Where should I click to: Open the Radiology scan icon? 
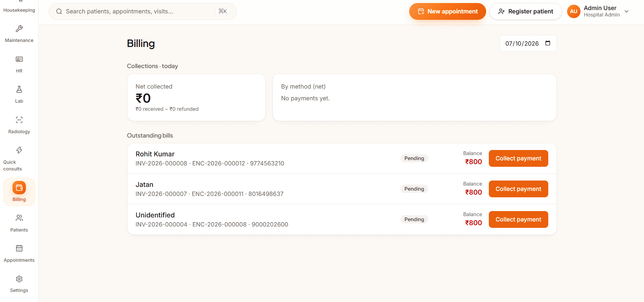pyautogui.click(x=19, y=120)
